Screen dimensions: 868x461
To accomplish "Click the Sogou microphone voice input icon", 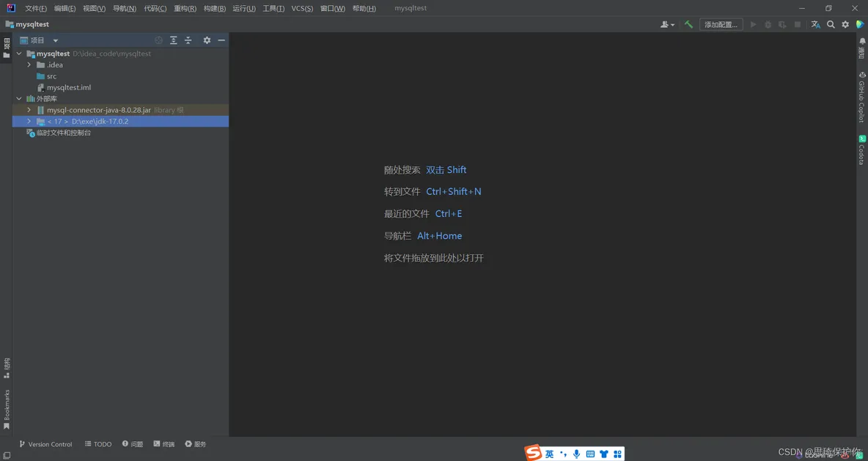I will coord(577,454).
